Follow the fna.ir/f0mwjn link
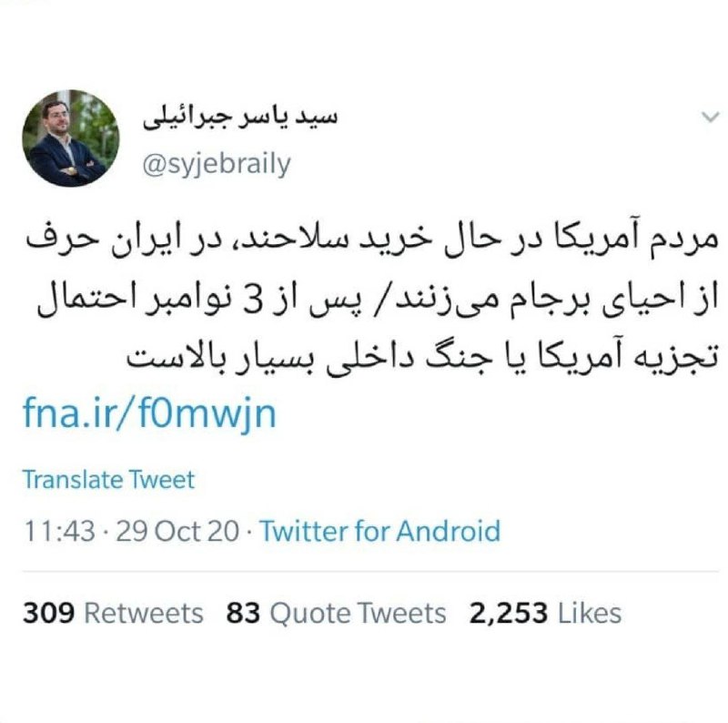The width and height of the screenshot is (728, 723). point(149,413)
